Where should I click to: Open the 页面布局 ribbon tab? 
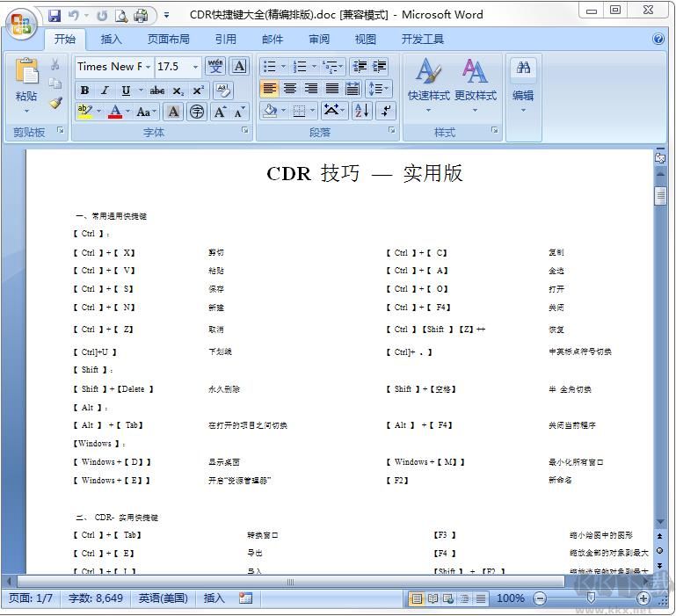168,40
